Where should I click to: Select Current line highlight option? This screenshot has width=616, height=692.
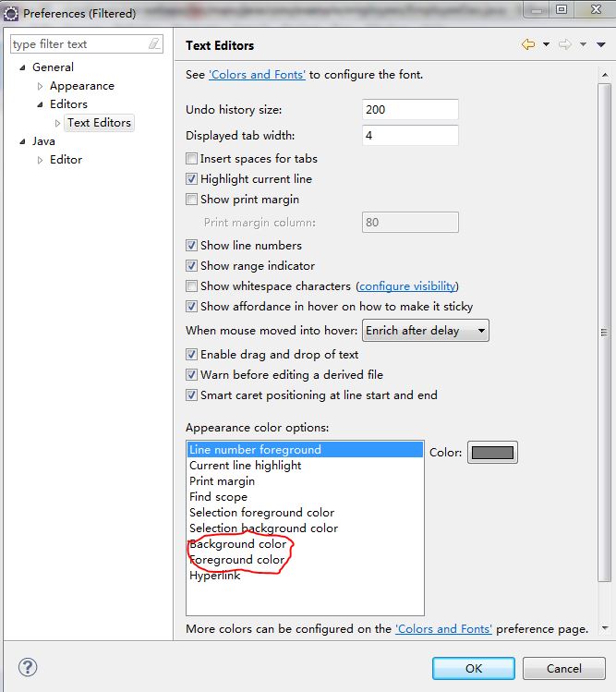245,466
